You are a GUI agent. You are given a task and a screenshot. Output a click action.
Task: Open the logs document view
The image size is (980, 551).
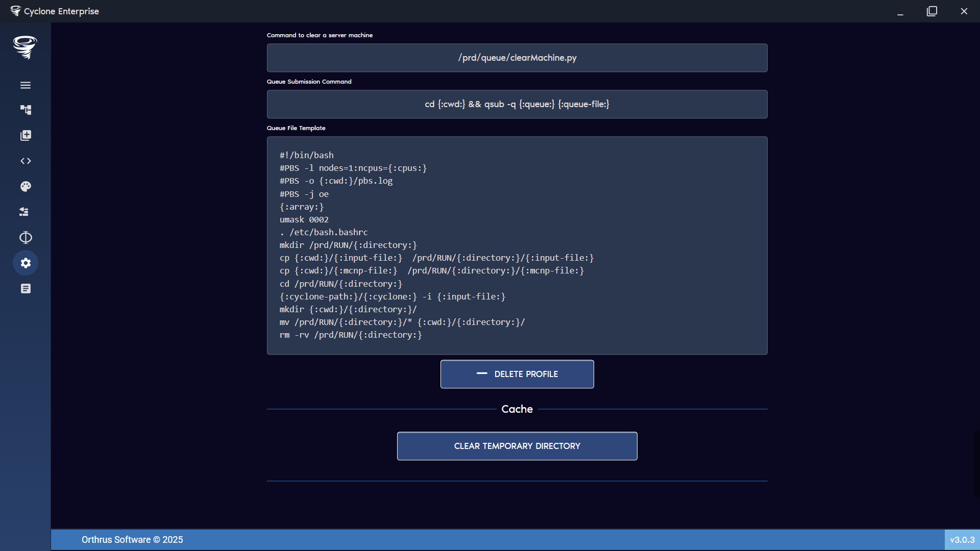click(26, 288)
